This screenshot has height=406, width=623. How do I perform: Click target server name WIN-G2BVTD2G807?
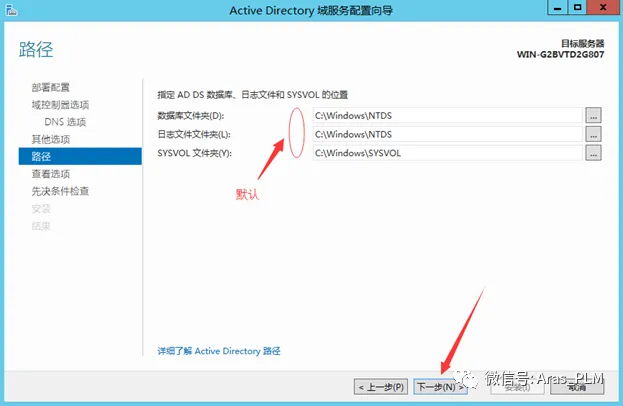point(560,54)
